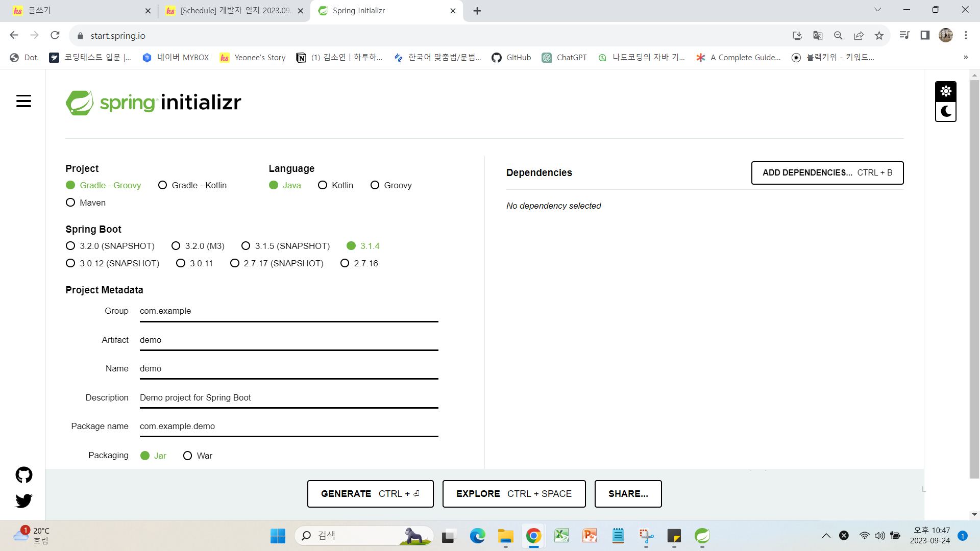Share this page via address bar icon

pos(859,35)
